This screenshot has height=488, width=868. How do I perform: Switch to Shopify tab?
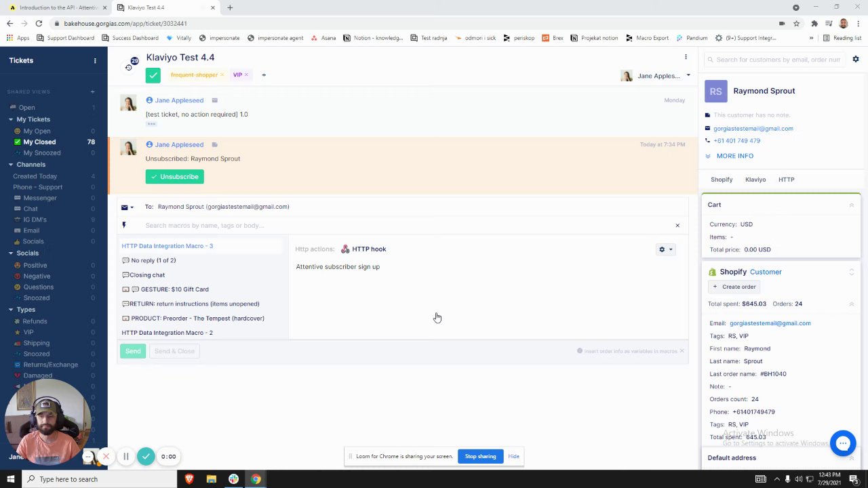coord(722,180)
